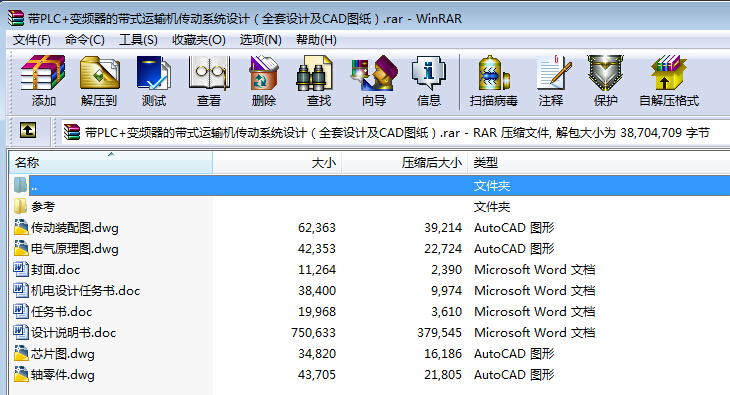Sort by 压缩后大小 column header
The width and height of the screenshot is (730, 395).
pyautogui.click(x=404, y=163)
